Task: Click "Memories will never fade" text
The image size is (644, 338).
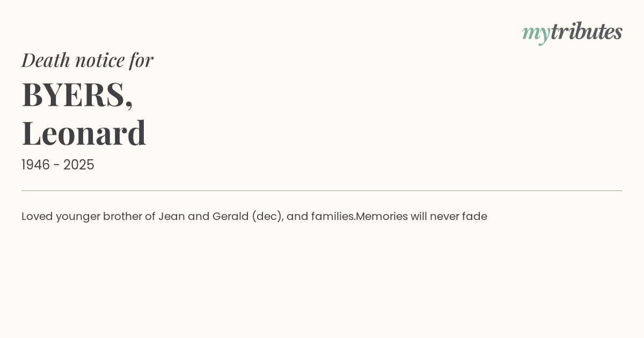Action: point(421,216)
